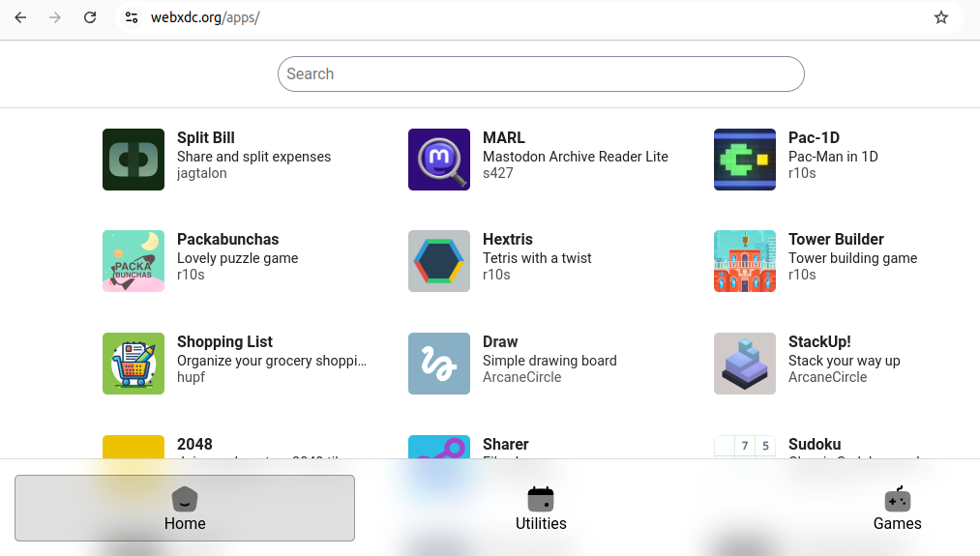The width and height of the screenshot is (980, 556).
Task: Click the site information icon in address bar
Action: 132,17
